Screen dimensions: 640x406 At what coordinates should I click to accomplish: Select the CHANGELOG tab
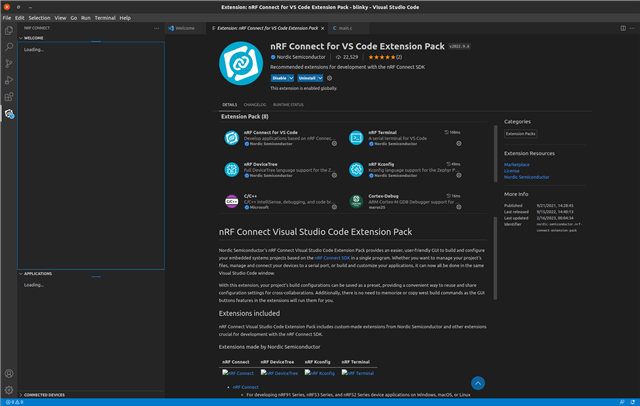coord(255,105)
